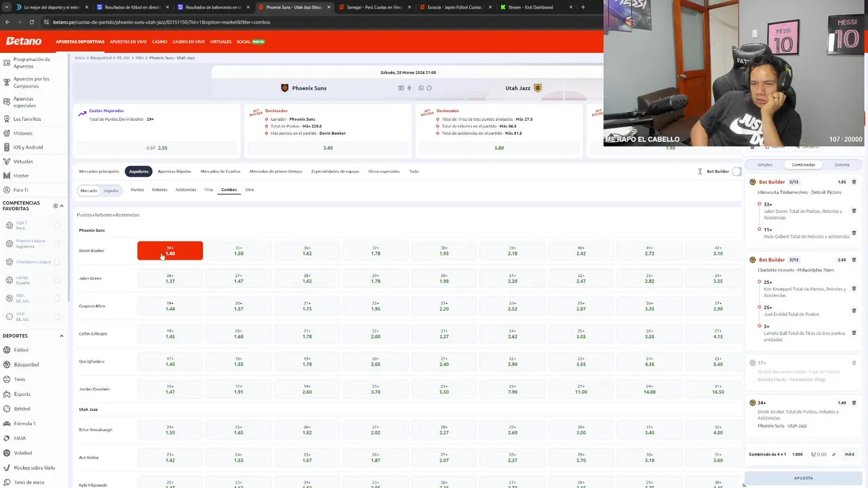Switch betslip to Sistema tab
The image size is (868, 488).
[x=842, y=165]
